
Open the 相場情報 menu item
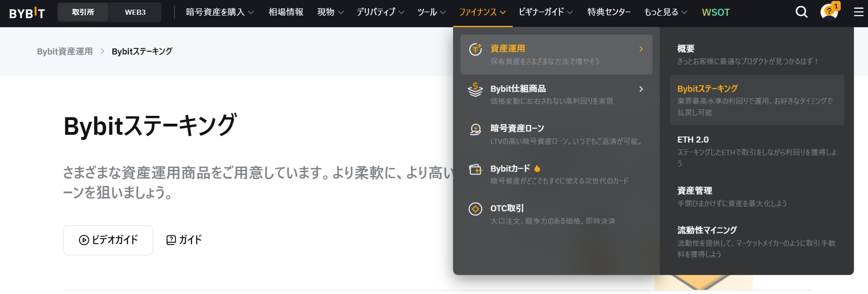click(x=286, y=12)
